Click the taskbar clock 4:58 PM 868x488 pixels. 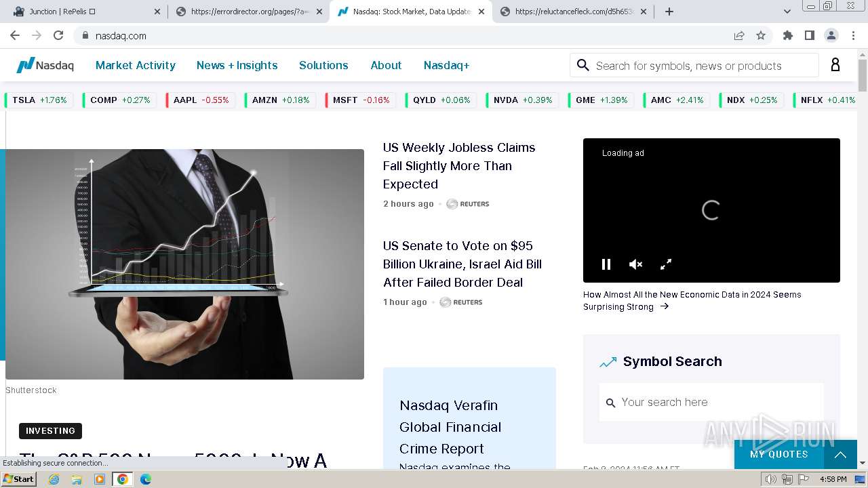tap(833, 479)
